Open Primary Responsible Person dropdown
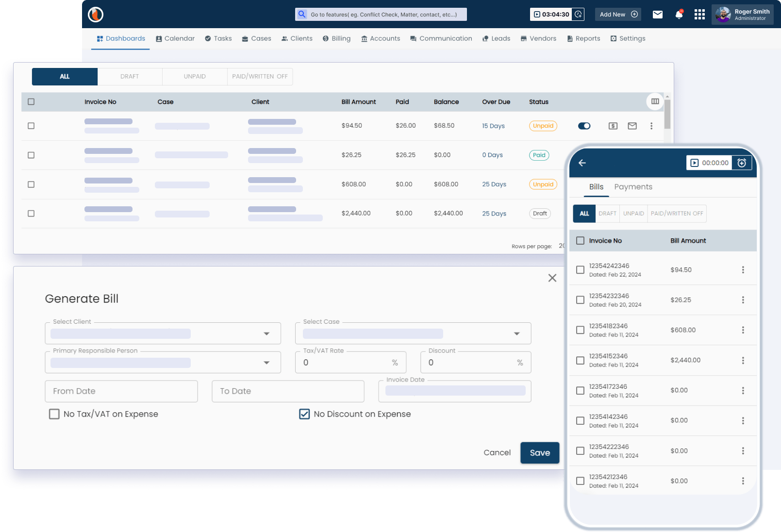The image size is (781, 532). [266, 363]
